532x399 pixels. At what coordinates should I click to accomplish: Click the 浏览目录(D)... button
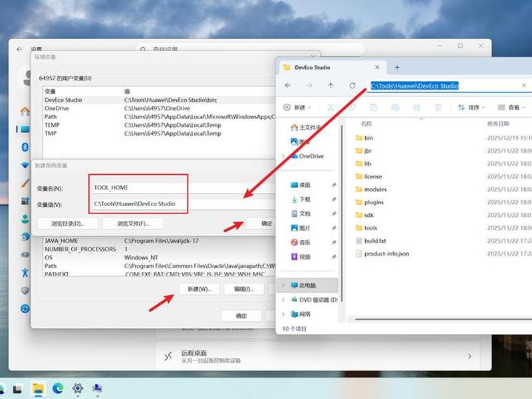[x=68, y=223]
